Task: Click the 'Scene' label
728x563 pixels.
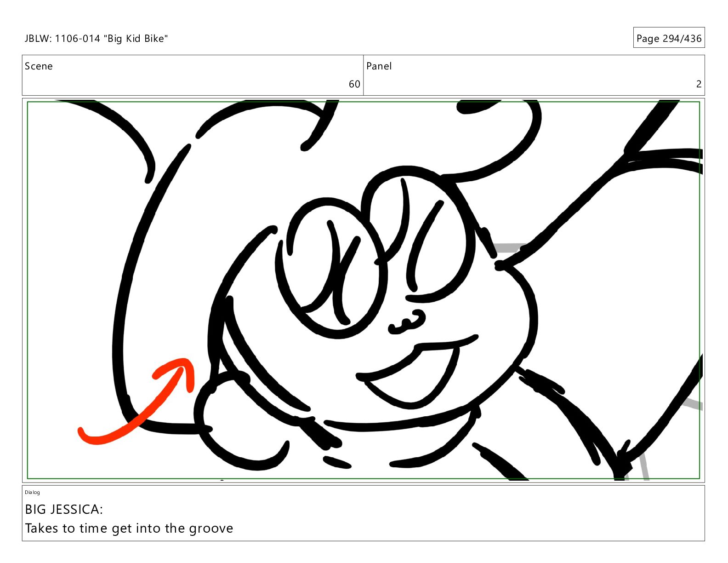Action: (39, 66)
